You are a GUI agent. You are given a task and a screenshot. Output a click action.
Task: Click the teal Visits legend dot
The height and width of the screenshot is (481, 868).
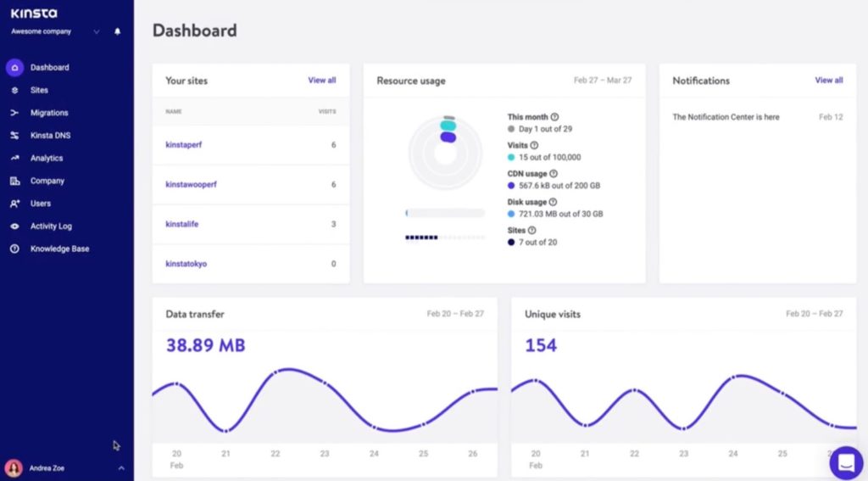click(511, 158)
